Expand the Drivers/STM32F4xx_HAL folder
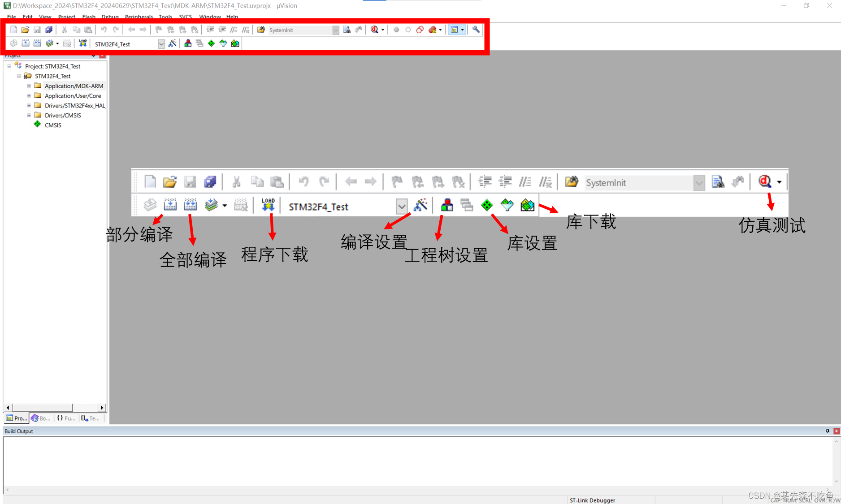Viewport: 841px width, 504px height. [29, 105]
